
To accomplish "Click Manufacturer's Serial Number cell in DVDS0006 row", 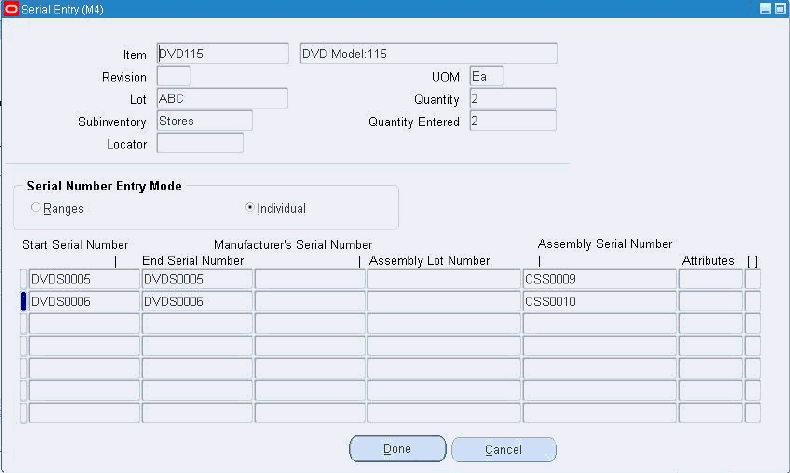I will (x=310, y=301).
